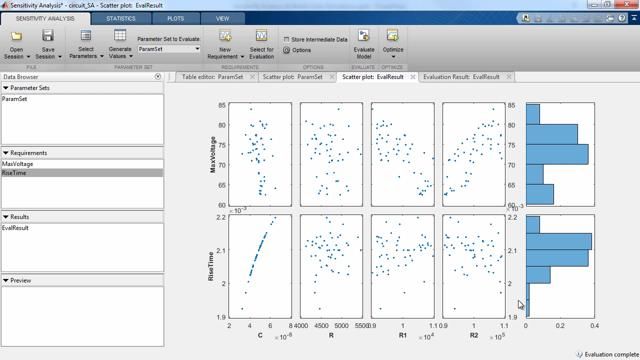
Task: Click the Optimize icon
Action: [x=393, y=36]
